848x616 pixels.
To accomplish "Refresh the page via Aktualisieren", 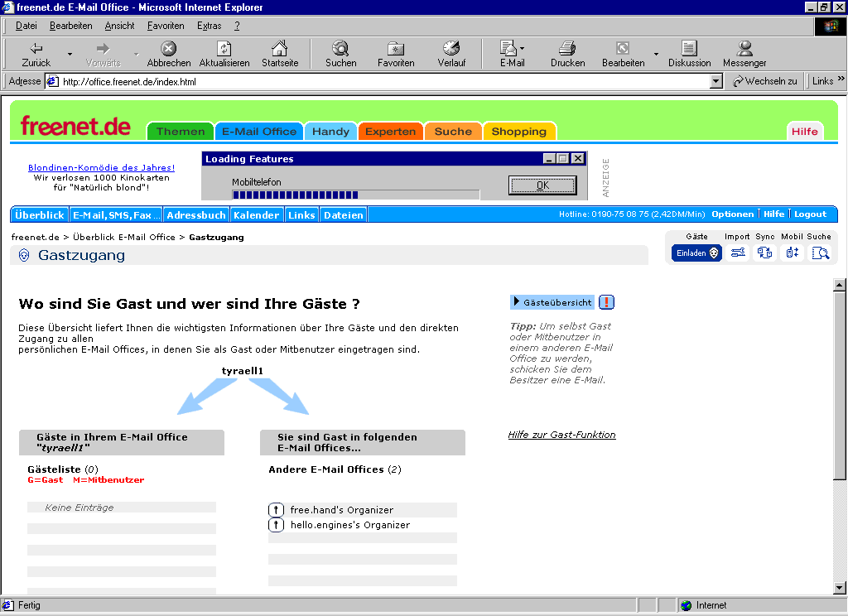I will pyautogui.click(x=224, y=54).
